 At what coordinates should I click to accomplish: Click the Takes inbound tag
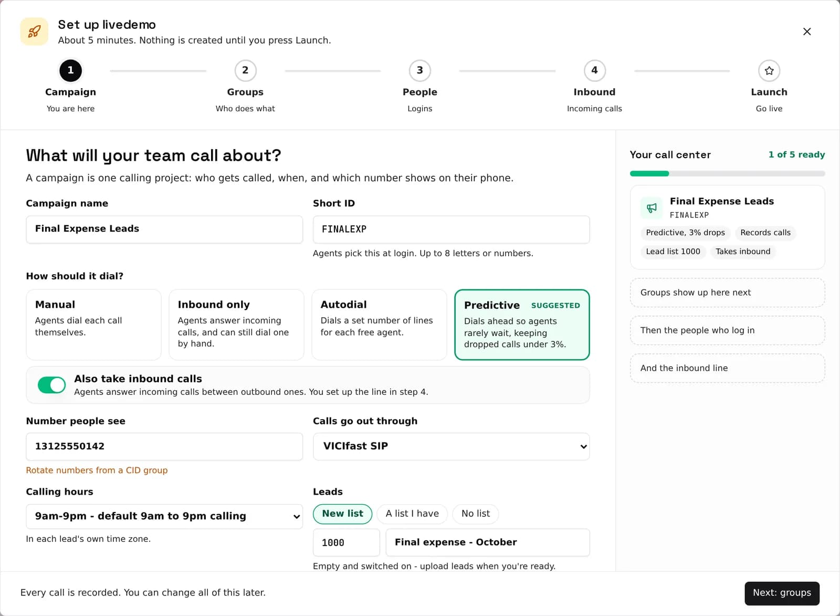click(743, 252)
